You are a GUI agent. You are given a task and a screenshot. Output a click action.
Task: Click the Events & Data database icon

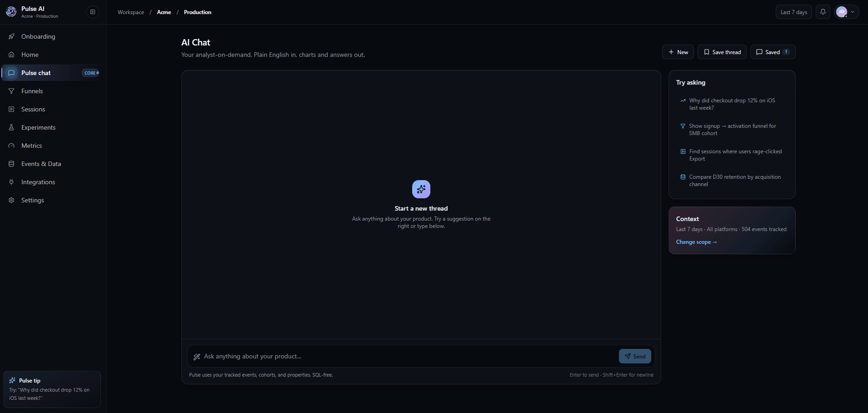tap(12, 164)
